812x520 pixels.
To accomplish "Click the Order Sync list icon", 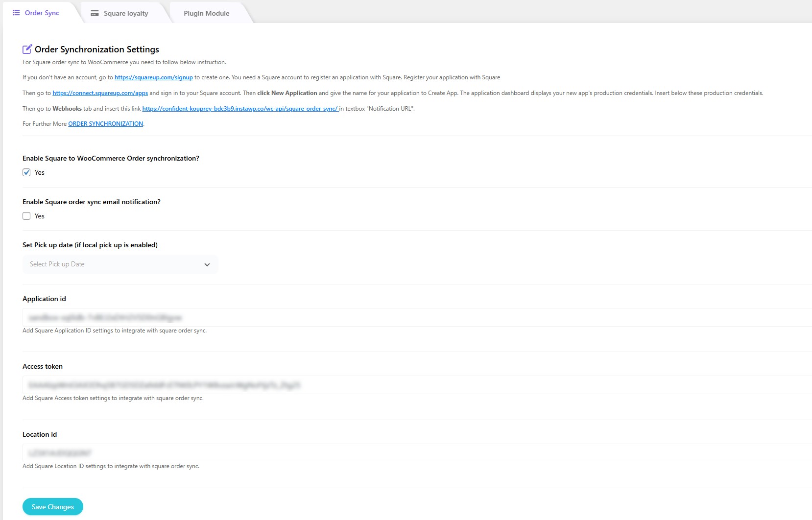I will pos(16,13).
